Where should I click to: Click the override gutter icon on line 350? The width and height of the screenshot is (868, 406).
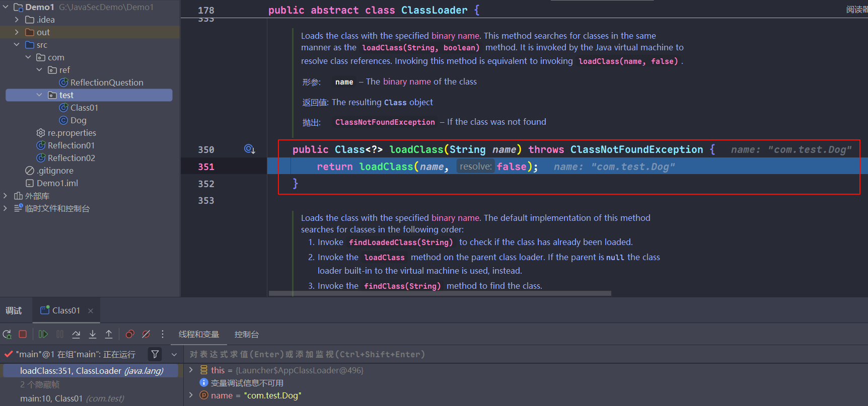pos(249,149)
